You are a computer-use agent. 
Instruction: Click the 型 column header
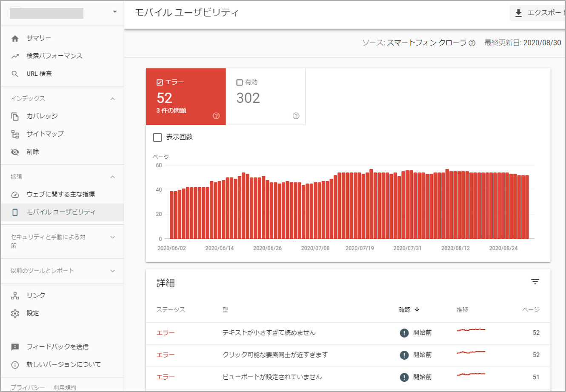pyautogui.click(x=225, y=310)
